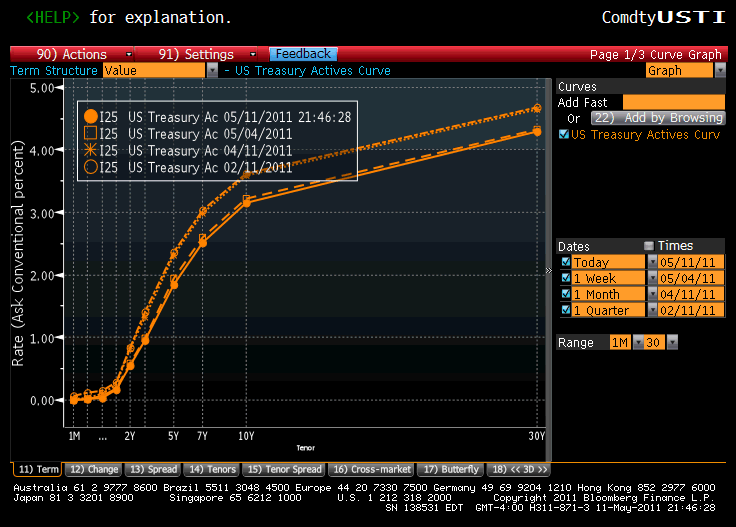The image size is (736, 527).
Task: Click hollow circle legend marker for 02/11/2011
Action: [x=91, y=167]
